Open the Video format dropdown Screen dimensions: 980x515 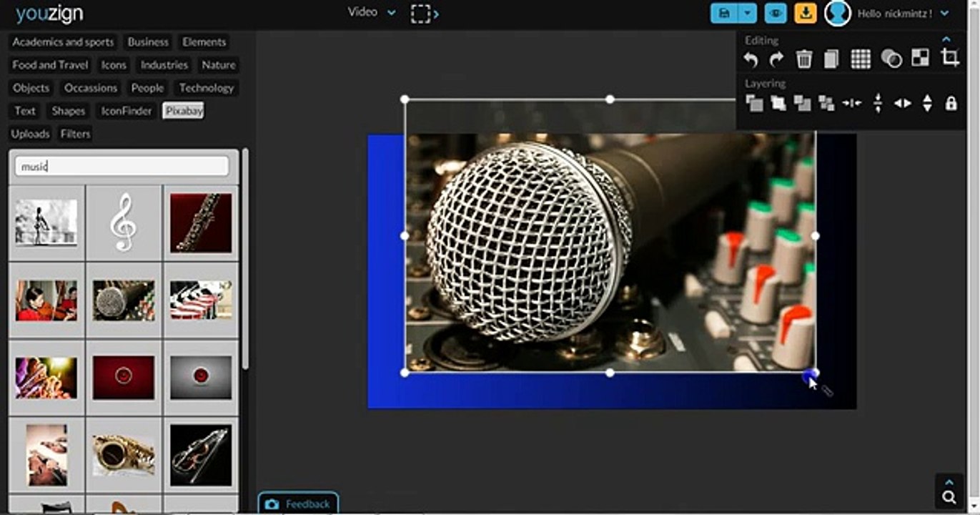(372, 12)
